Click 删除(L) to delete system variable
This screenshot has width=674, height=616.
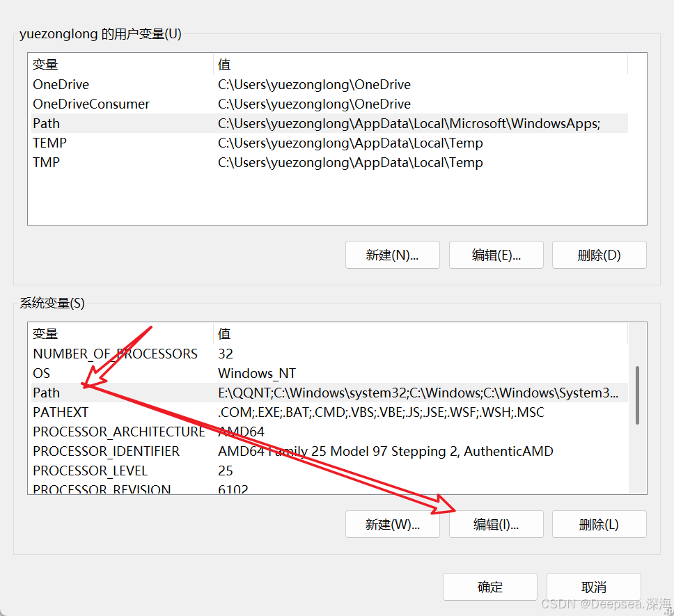pyautogui.click(x=599, y=524)
